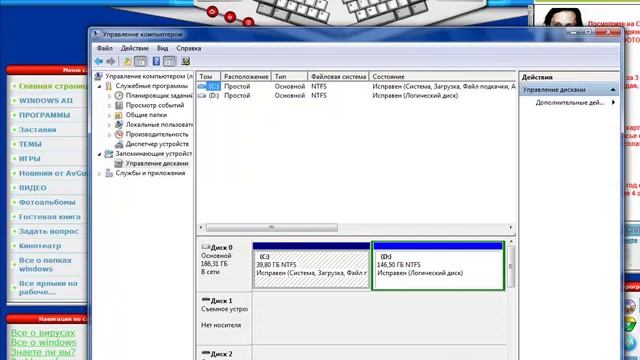The height and width of the screenshot is (360, 640).
Task: Open ИГРЫ link in background website menu
Action: (29, 159)
